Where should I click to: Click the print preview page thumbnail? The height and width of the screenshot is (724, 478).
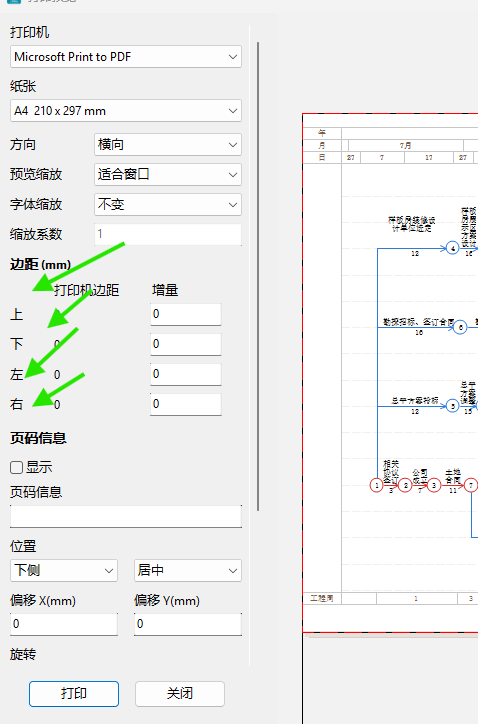[390, 373]
